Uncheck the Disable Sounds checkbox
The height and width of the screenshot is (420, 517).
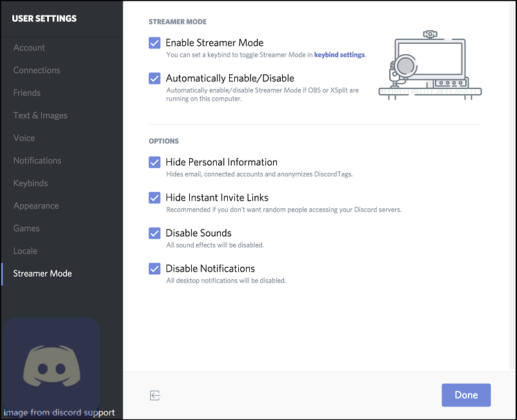click(155, 234)
